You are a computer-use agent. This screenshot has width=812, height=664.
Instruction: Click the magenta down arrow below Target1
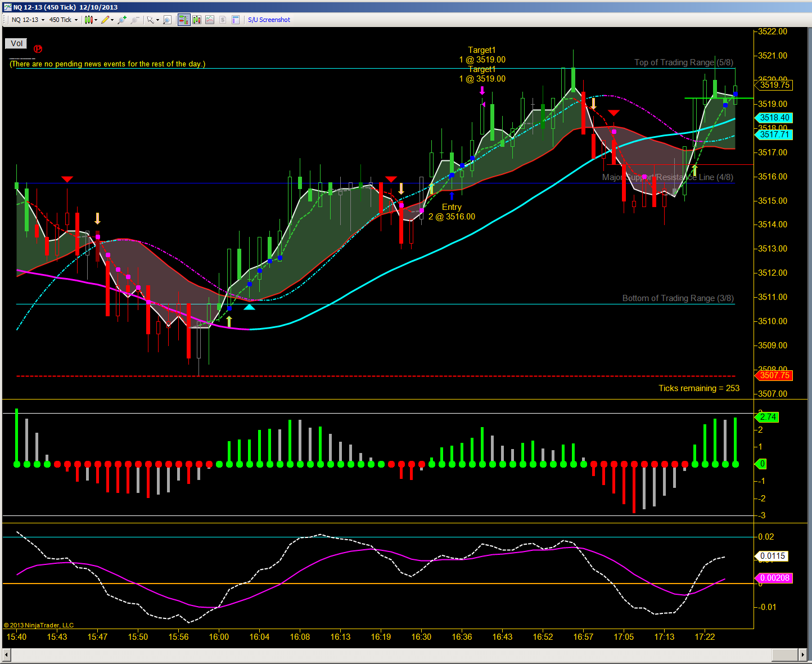pyautogui.click(x=482, y=90)
